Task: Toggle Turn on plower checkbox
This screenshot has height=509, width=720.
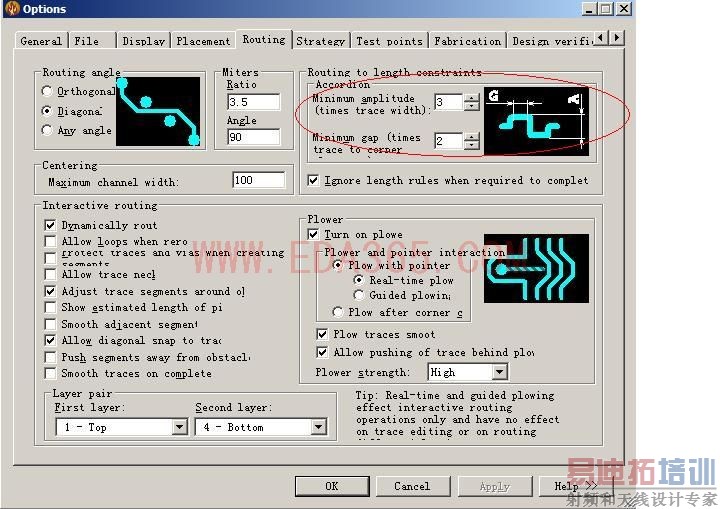Action: [x=313, y=234]
